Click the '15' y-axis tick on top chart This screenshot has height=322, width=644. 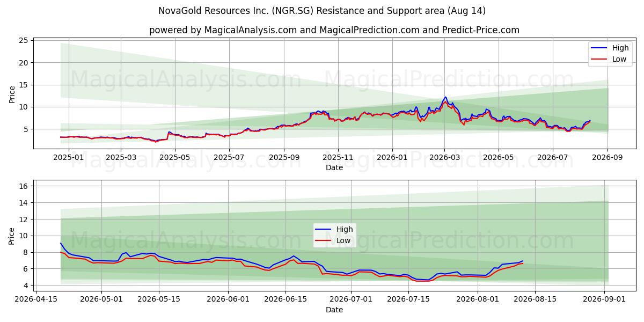pos(24,85)
